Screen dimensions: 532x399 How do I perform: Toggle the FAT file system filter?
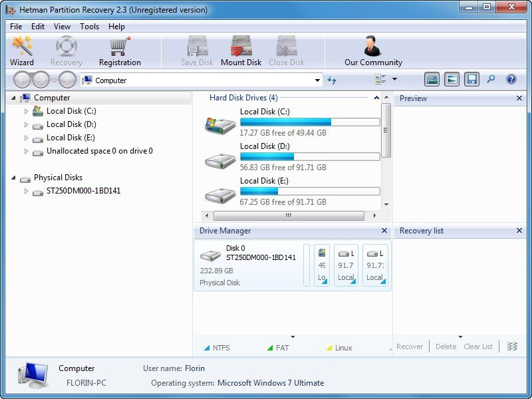pos(277,347)
